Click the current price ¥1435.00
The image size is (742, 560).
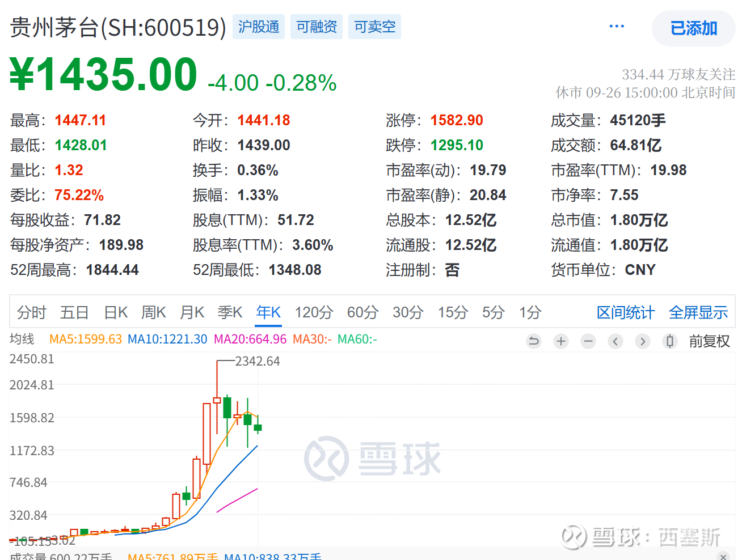coord(104,74)
